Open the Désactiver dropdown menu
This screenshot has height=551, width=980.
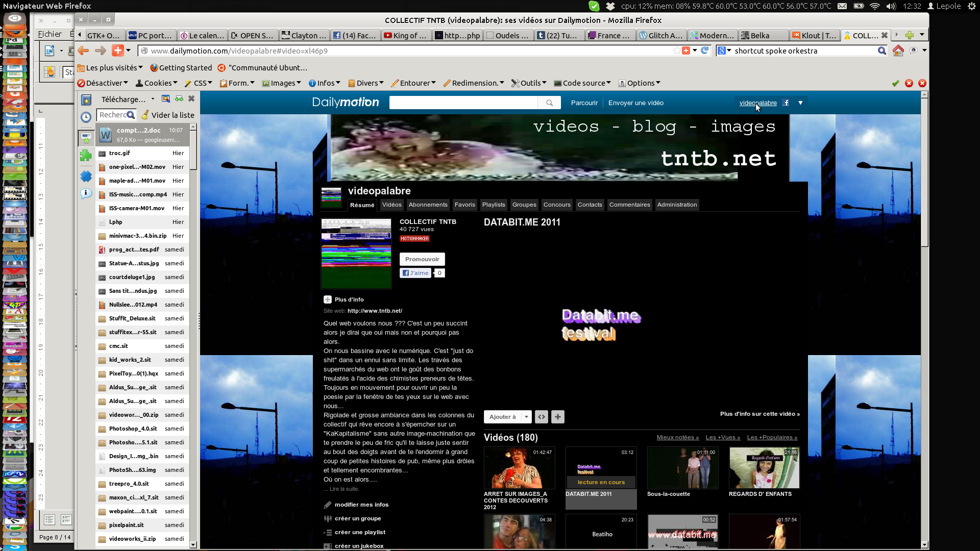(102, 83)
